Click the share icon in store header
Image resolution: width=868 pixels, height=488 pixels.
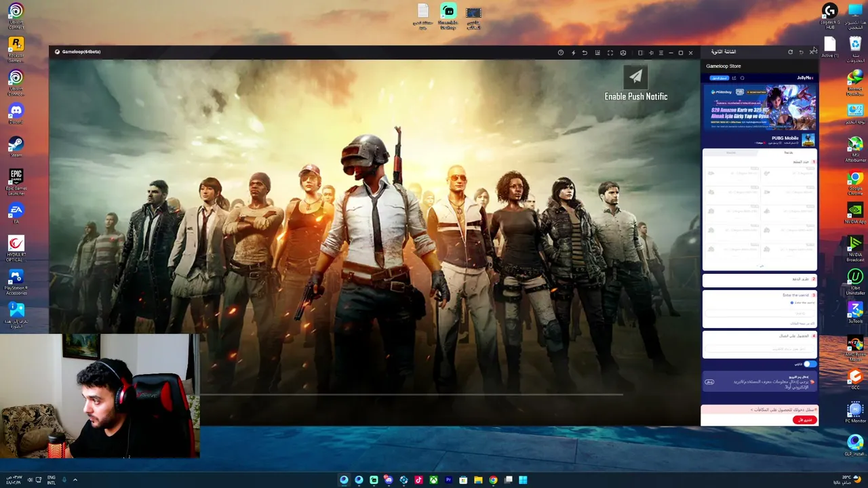(x=734, y=78)
